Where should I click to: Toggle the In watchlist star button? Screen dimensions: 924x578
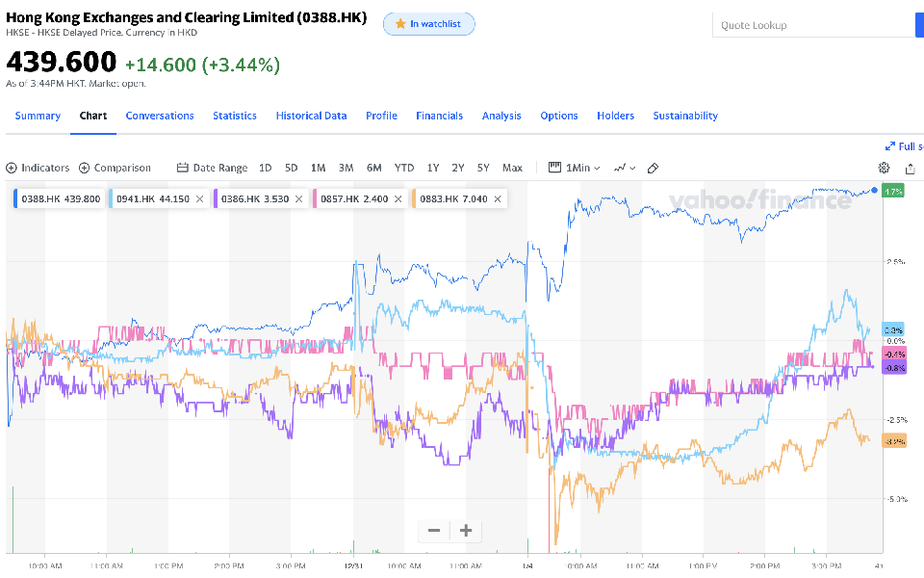click(x=428, y=24)
